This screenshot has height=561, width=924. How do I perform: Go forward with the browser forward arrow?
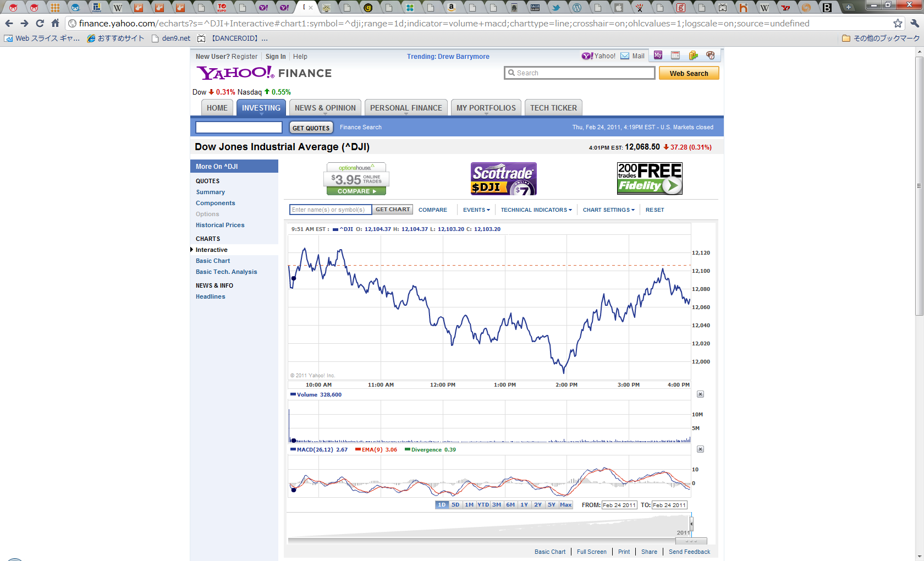coord(24,23)
